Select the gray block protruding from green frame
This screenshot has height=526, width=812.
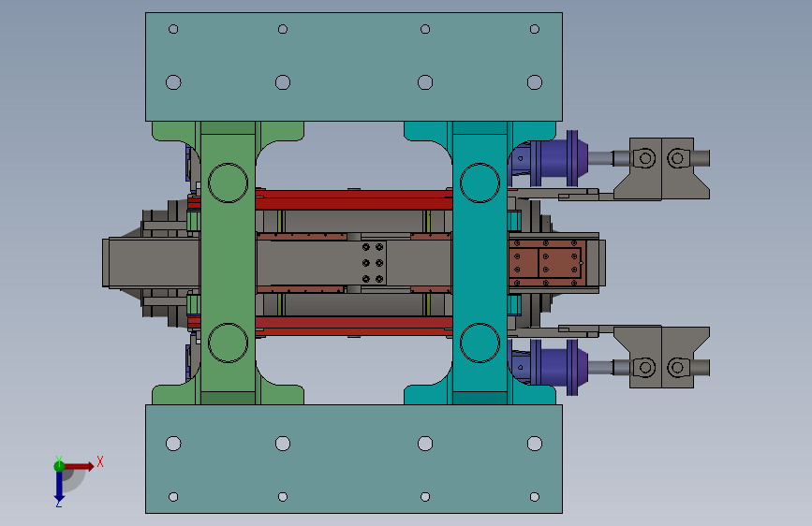(x=151, y=263)
